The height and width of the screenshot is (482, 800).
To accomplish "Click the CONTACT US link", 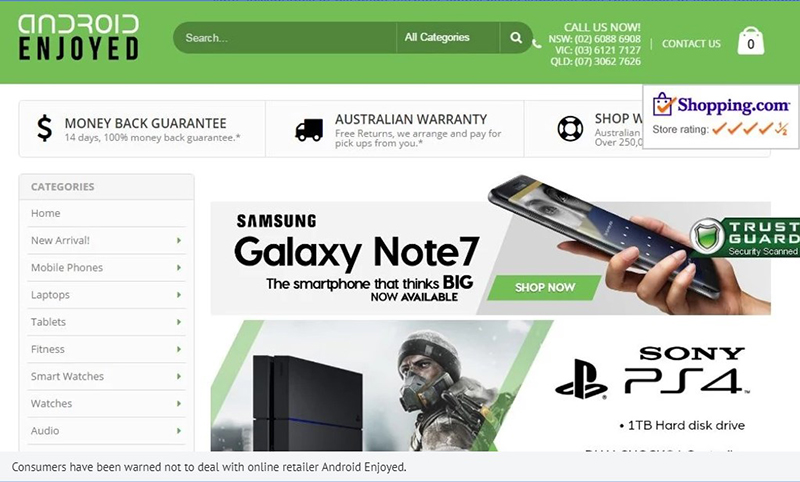I will (691, 44).
